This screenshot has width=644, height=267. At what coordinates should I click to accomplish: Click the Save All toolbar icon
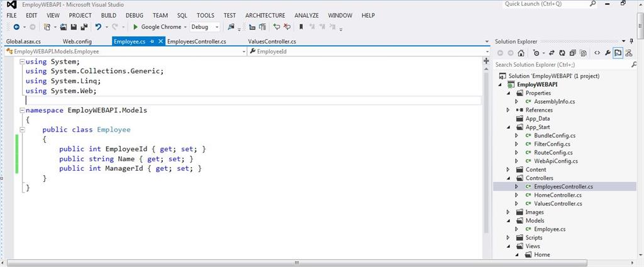(84, 26)
